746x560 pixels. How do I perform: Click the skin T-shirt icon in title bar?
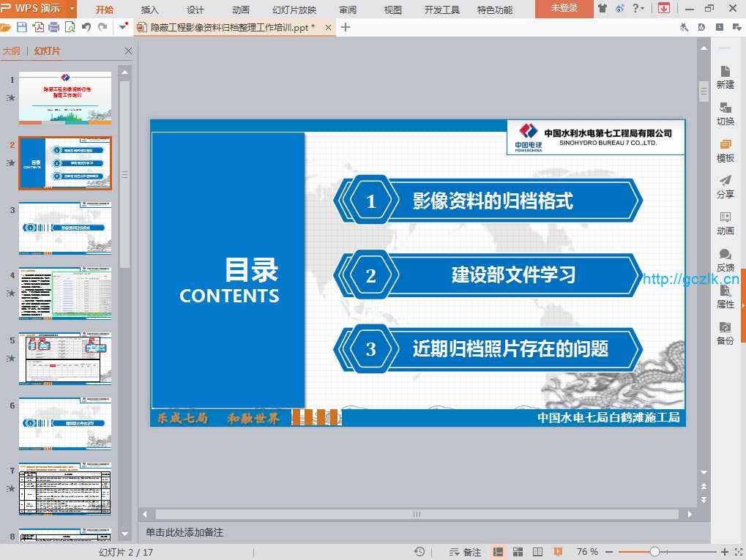point(603,9)
